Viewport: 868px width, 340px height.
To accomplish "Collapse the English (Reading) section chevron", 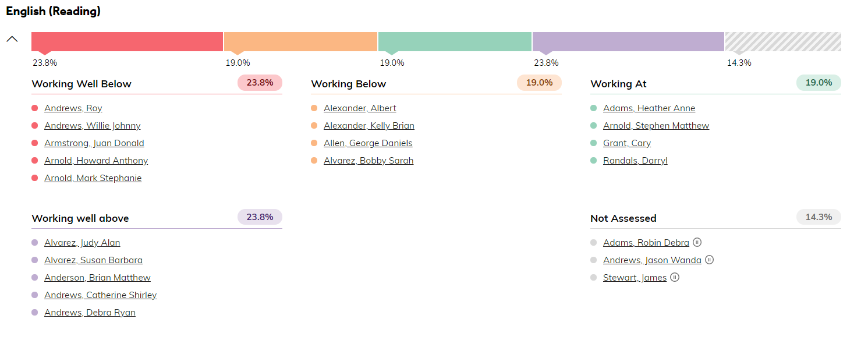I will [12, 40].
